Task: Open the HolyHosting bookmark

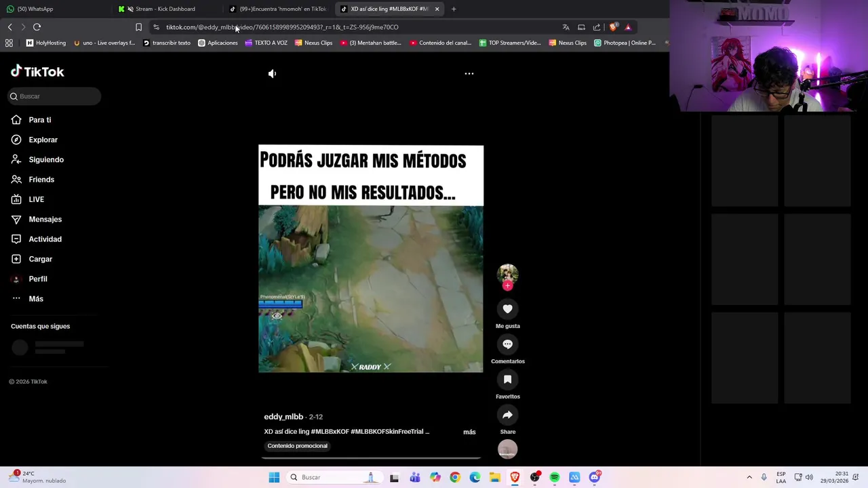Action: pyautogui.click(x=46, y=43)
